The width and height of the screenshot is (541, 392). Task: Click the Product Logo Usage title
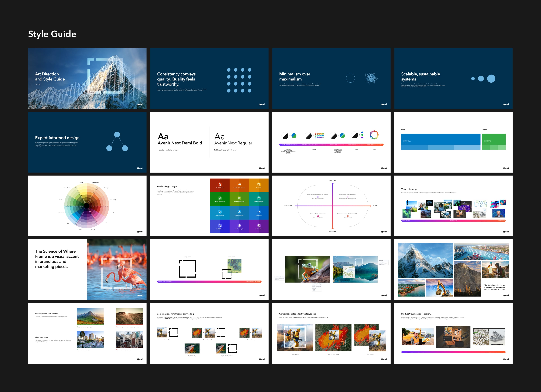coord(167,187)
